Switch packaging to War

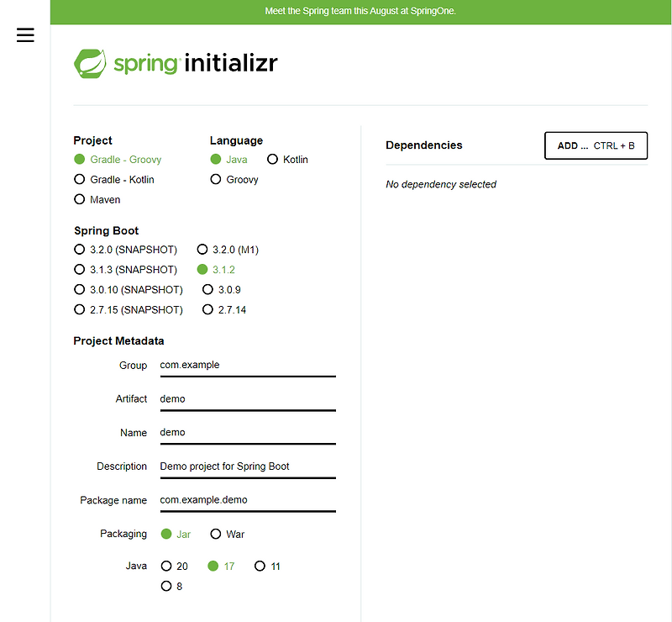tap(215, 534)
